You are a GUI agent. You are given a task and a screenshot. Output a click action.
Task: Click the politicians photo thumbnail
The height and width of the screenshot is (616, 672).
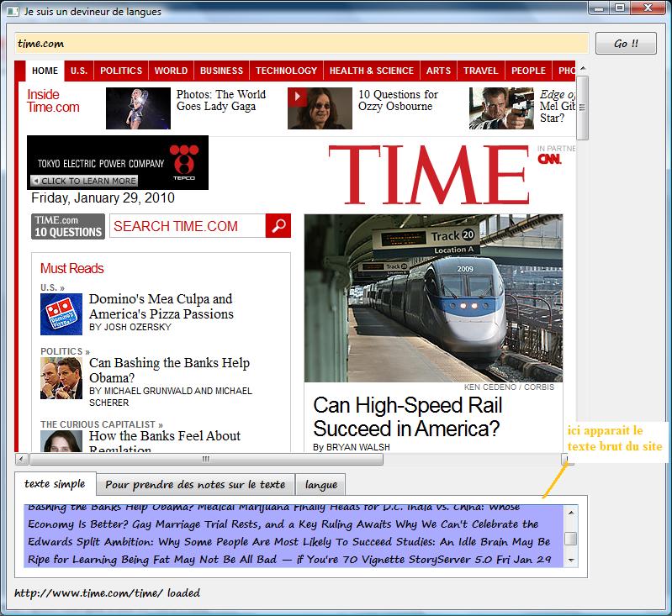click(x=61, y=378)
